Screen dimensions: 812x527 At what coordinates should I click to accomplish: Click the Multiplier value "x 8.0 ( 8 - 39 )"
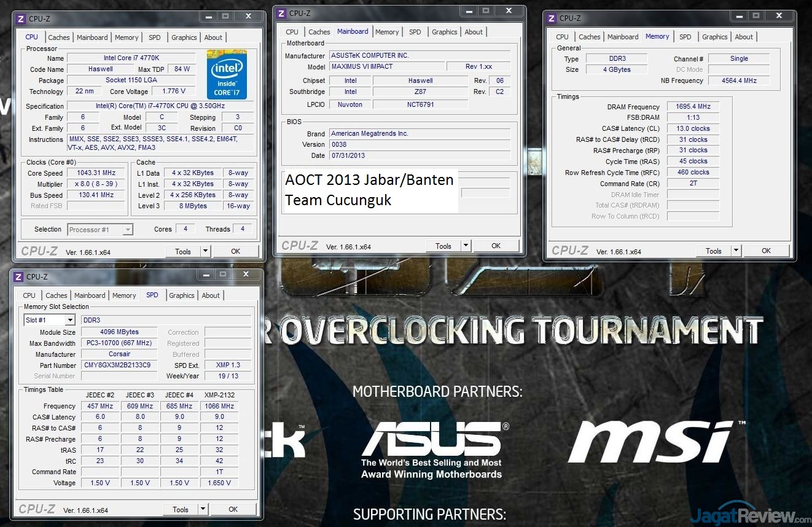pos(97,184)
